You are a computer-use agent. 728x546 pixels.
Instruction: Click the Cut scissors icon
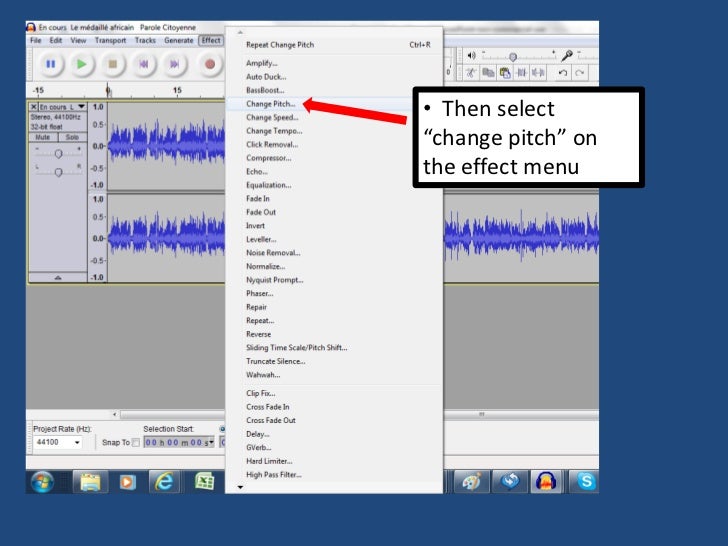471,73
